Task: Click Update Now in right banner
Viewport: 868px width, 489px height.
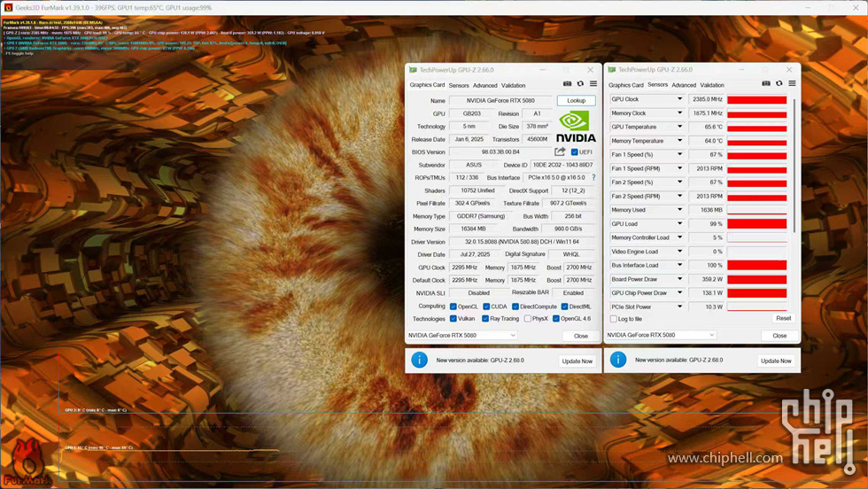Action: point(776,361)
